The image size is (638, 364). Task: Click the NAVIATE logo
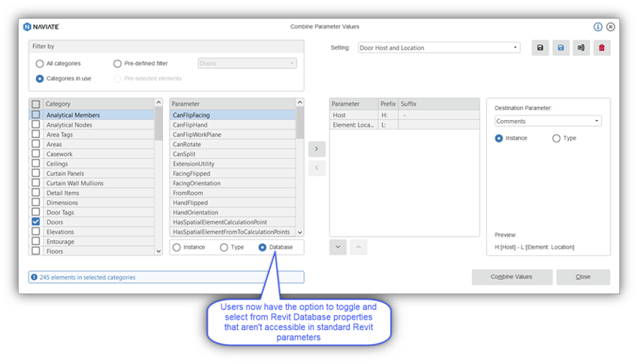click(41, 27)
